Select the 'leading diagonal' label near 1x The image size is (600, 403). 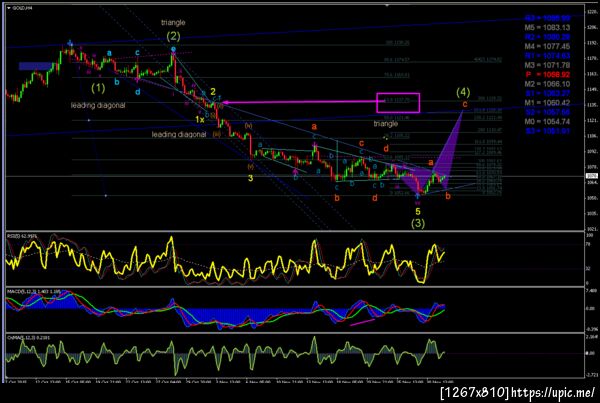click(179, 134)
